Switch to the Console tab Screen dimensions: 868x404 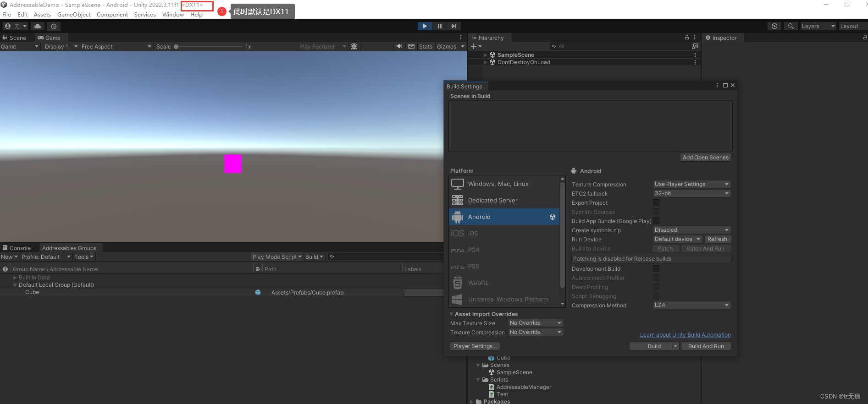coord(17,248)
